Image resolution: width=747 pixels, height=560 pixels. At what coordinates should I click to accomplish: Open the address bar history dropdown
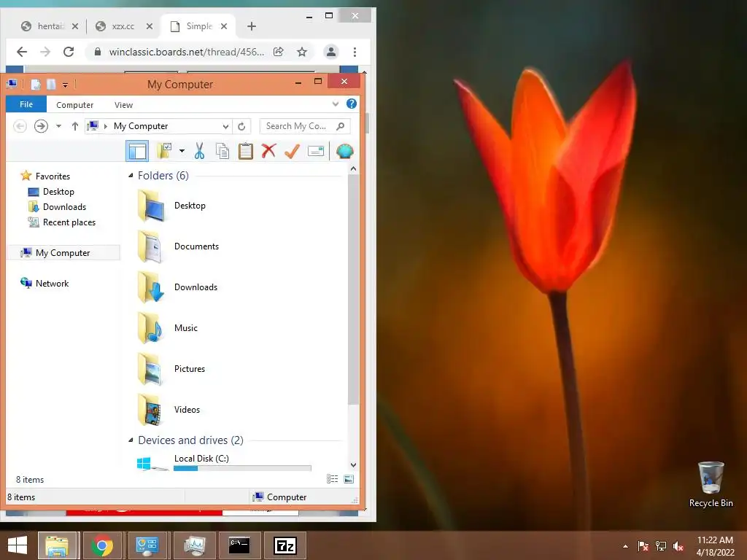coord(225,126)
